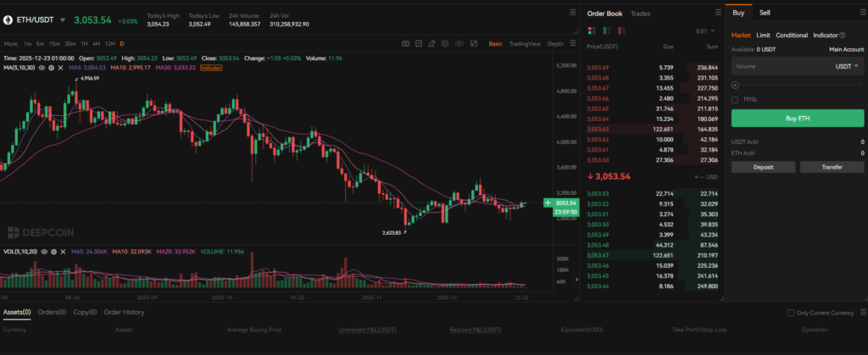Select the 15m timeframe
868x355 pixels.
click(x=54, y=44)
